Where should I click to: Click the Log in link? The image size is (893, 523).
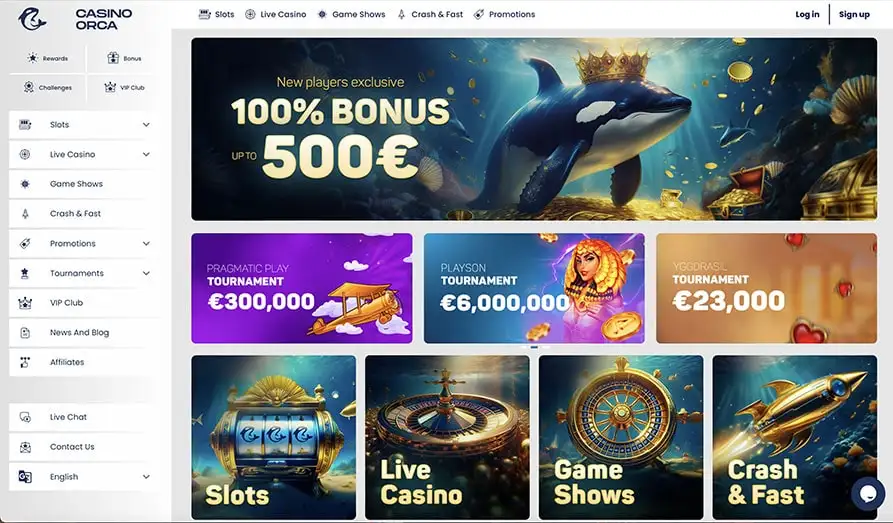807,14
